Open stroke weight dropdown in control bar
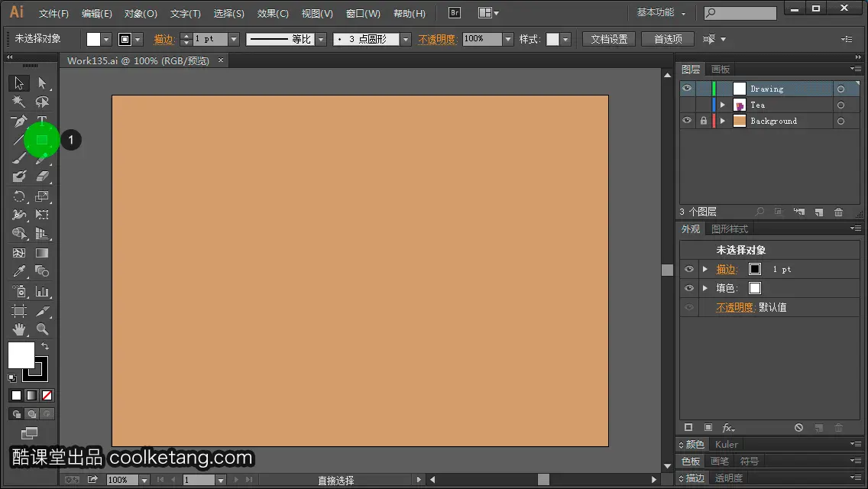 coord(234,39)
